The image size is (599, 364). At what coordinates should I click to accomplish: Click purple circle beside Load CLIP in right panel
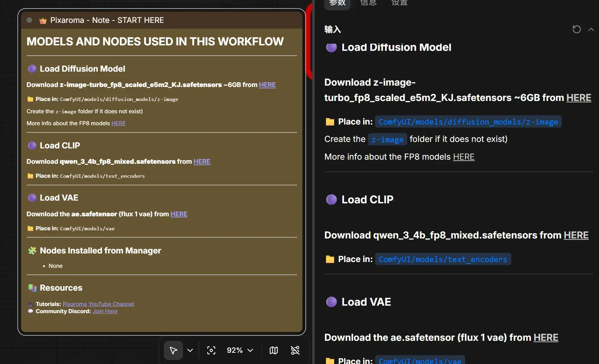(331, 199)
